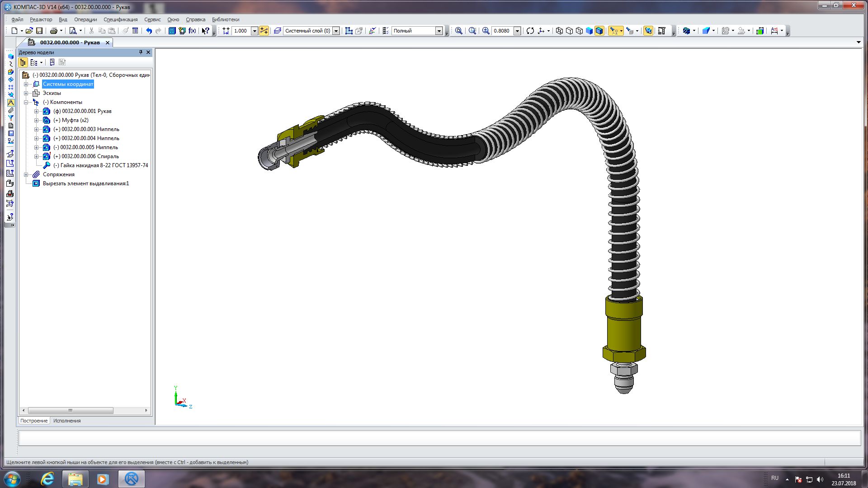
Task: Expand the Эскизы tree node
Action: (x=26, y=93)
